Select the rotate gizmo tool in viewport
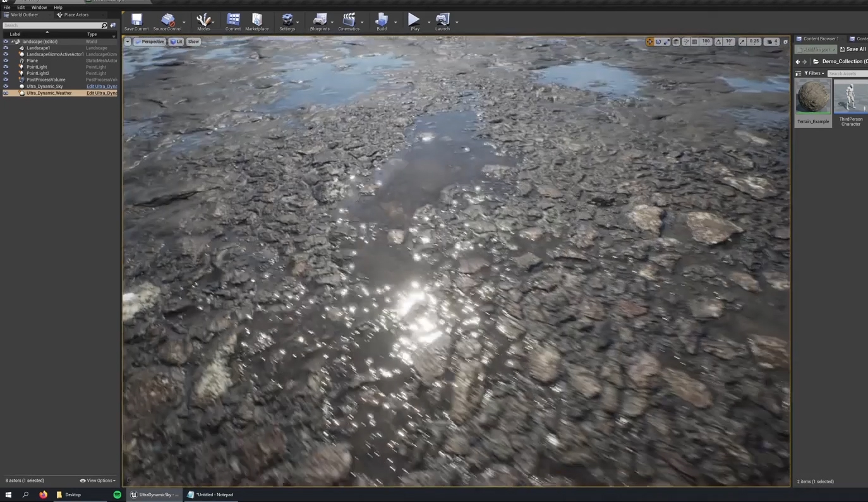Image resolution: width=868 pixels, height=502 pixels. click(658, 42)
